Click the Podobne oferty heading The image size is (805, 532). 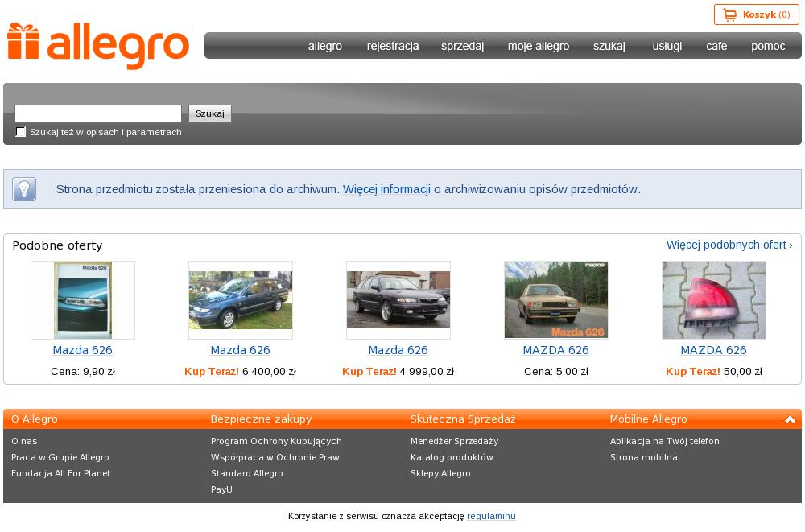(x=57, y=245)
